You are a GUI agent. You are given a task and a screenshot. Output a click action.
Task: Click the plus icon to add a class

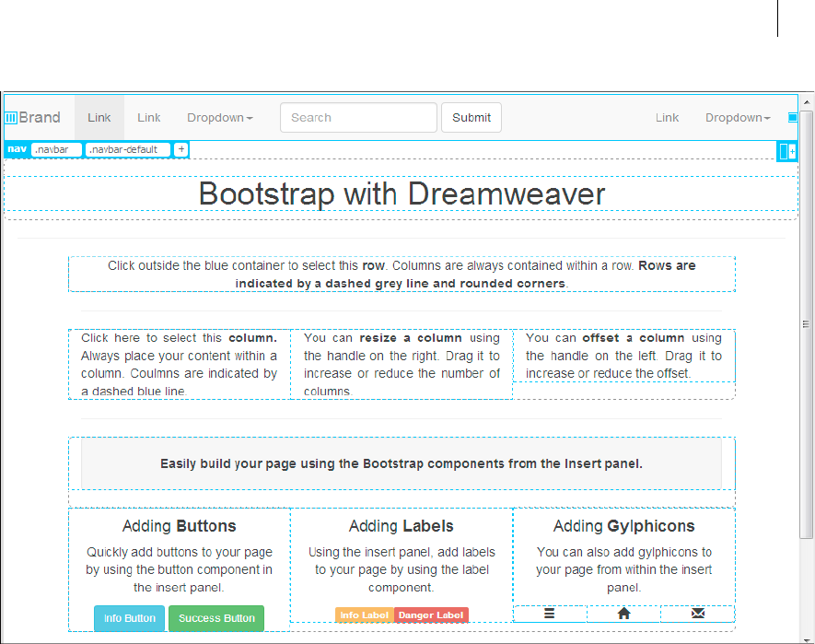coord(181,149)
